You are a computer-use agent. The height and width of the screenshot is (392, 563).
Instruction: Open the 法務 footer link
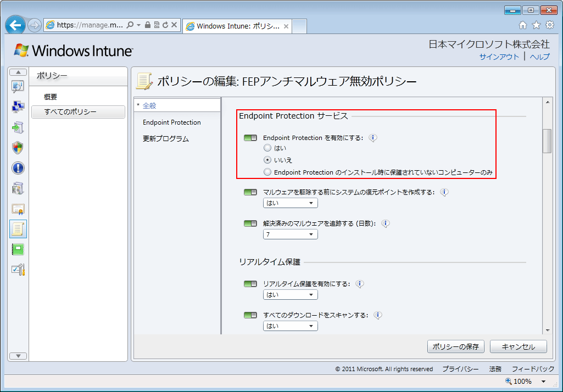(x=495, y=369)
